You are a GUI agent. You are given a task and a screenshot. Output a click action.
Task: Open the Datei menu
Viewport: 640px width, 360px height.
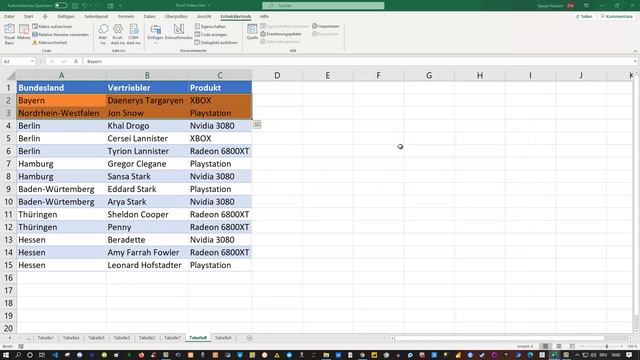pos(9,16)
